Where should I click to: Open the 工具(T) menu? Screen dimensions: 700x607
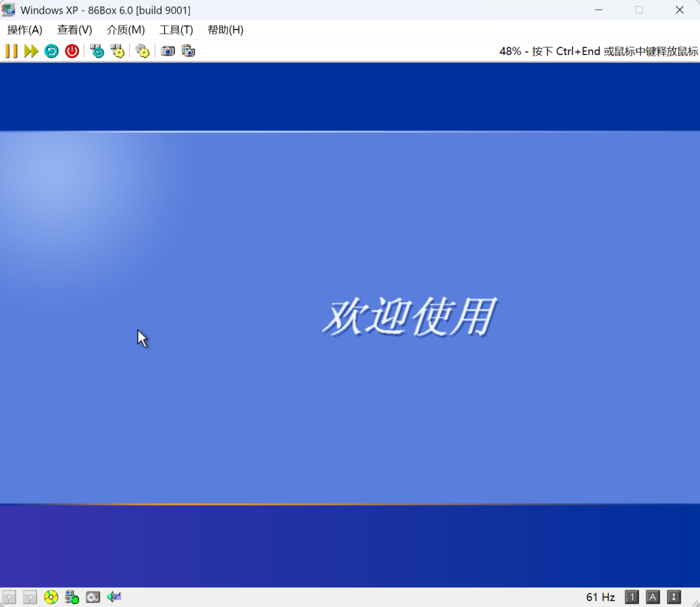[176, 30]
